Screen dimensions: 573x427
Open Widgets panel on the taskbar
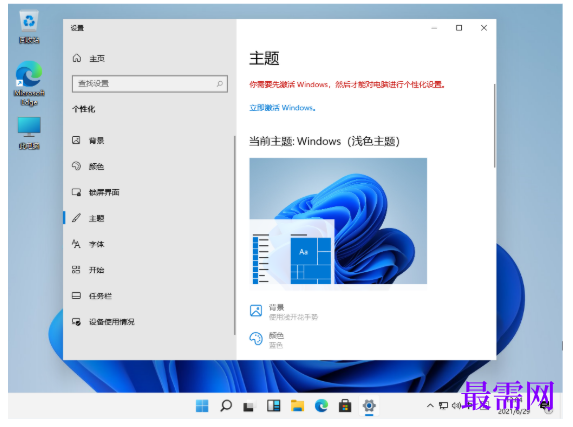pyautogui.click(x=273, y=406)
